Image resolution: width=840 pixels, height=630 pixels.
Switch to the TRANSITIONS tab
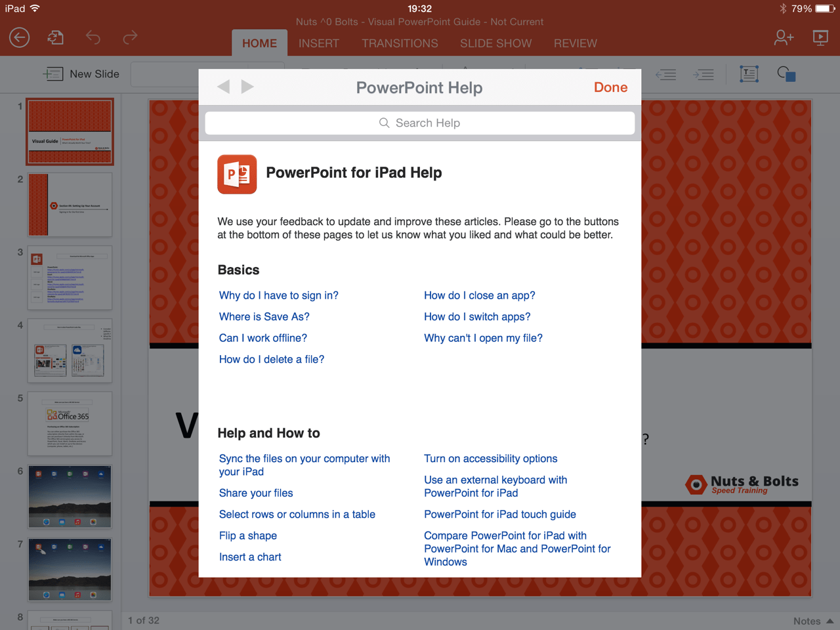point(400,43)
